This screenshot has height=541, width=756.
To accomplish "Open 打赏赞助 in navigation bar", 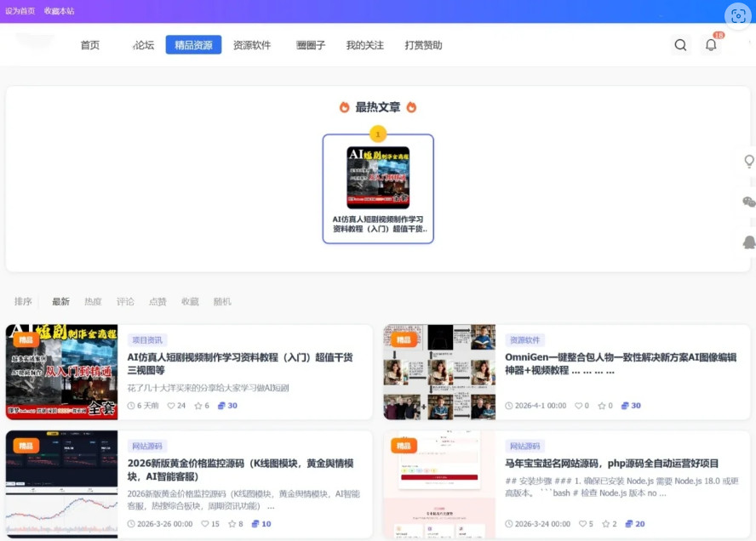I will click(x=423, y=45).
